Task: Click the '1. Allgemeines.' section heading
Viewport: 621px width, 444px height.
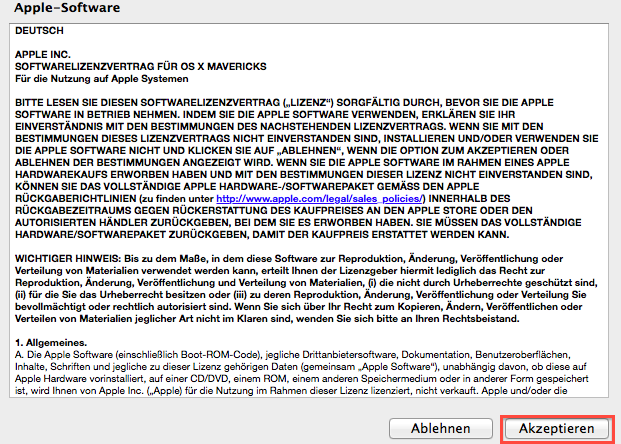Action: click(51, 343)
